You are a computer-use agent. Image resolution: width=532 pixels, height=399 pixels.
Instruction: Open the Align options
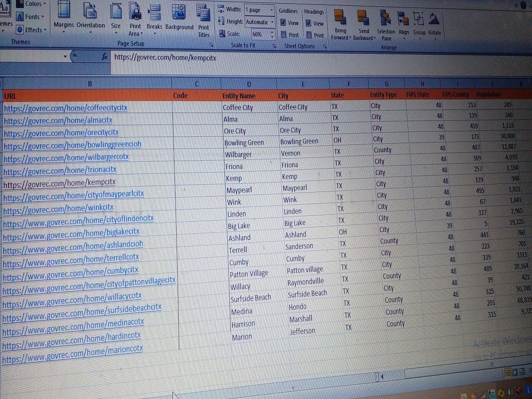[403, 24]
